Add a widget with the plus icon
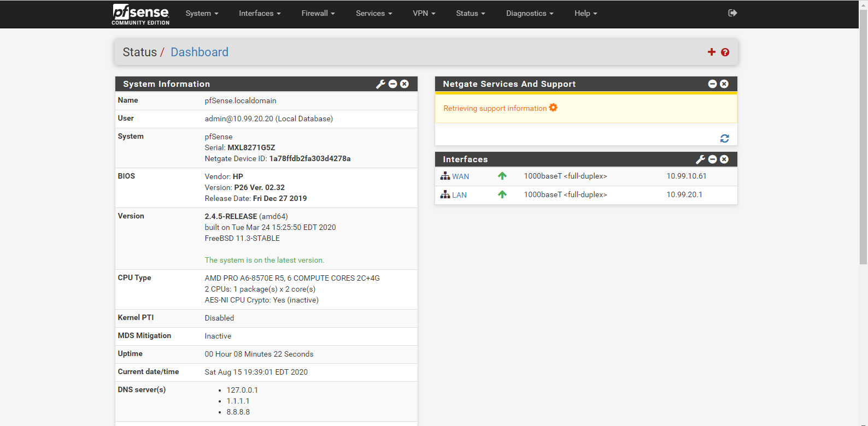Image resolution: width=868 pixels, height=426 pixels. coord(711,52)
